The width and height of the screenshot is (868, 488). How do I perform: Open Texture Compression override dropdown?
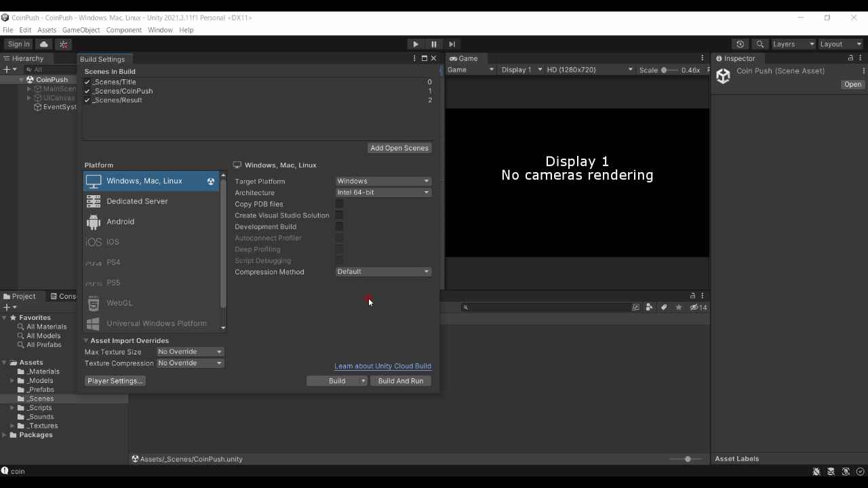point(190,363)
